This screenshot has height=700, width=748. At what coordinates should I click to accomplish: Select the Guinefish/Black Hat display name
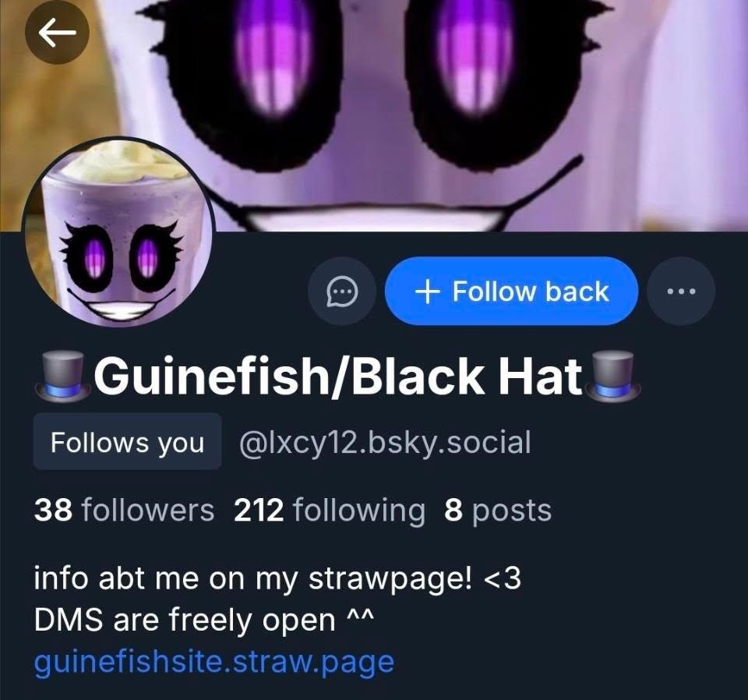click(338, 375)
